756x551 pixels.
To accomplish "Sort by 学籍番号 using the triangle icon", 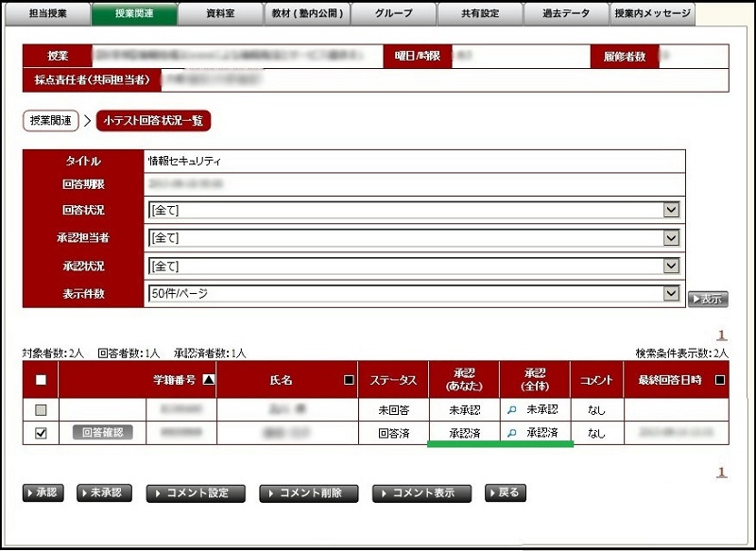I will [209, 380].
